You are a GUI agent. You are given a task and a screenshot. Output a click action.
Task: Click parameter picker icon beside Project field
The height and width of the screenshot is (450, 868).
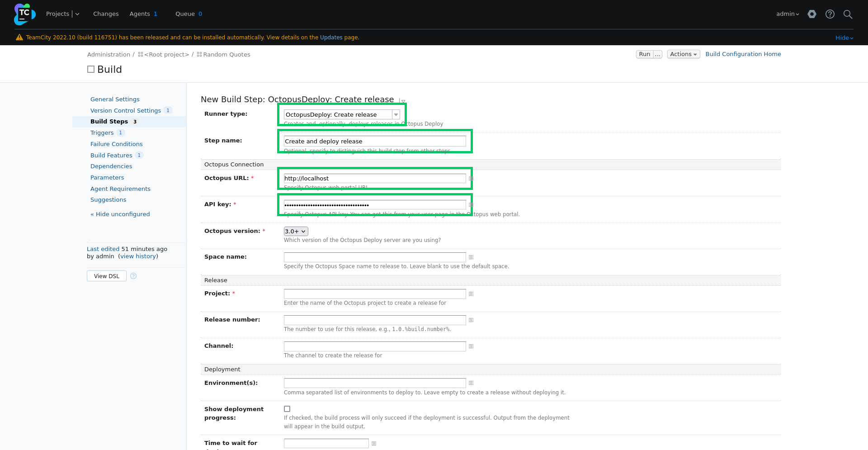[x=471, y=294]
